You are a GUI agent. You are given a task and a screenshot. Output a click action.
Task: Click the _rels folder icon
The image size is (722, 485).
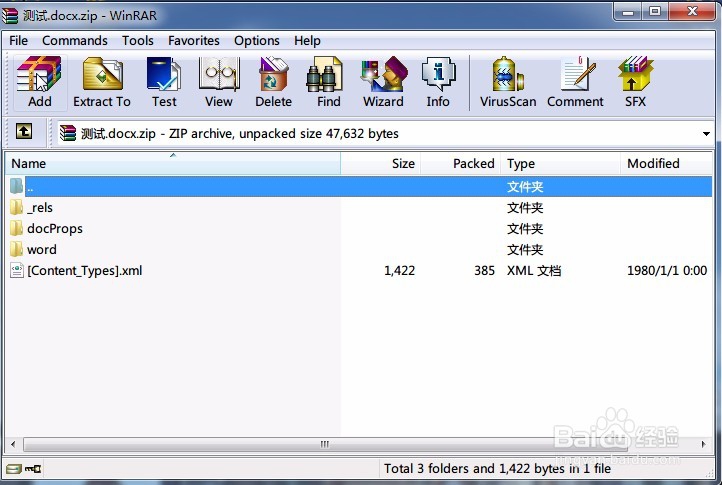click(x=16, y=207)
